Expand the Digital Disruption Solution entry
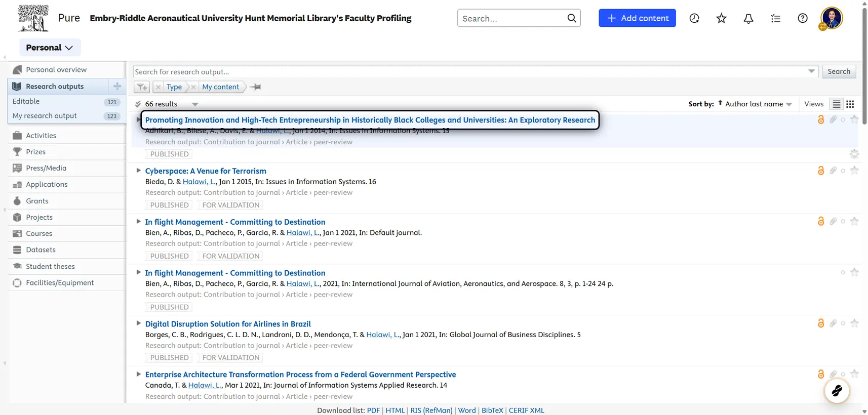 (138, 323)
